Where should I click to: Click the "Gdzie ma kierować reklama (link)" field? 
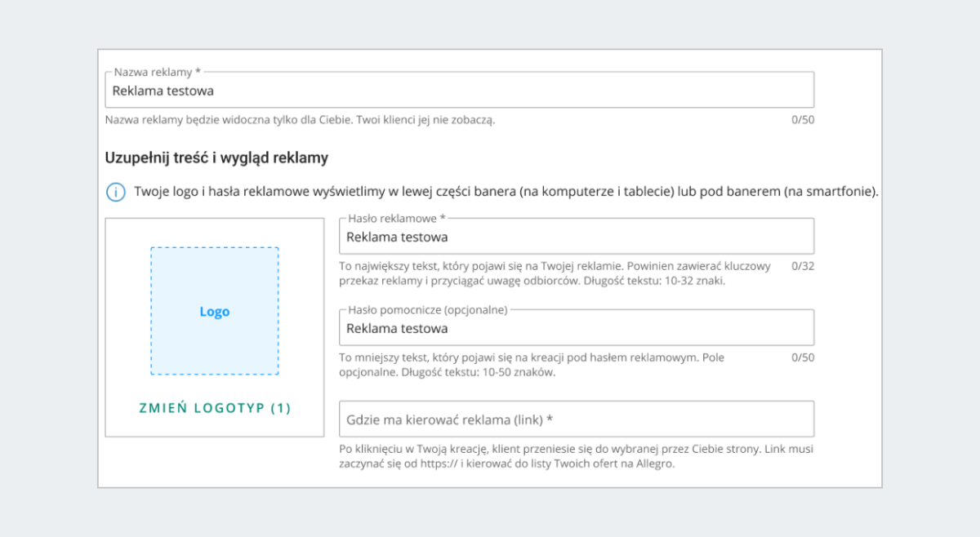tap(576, 419)
